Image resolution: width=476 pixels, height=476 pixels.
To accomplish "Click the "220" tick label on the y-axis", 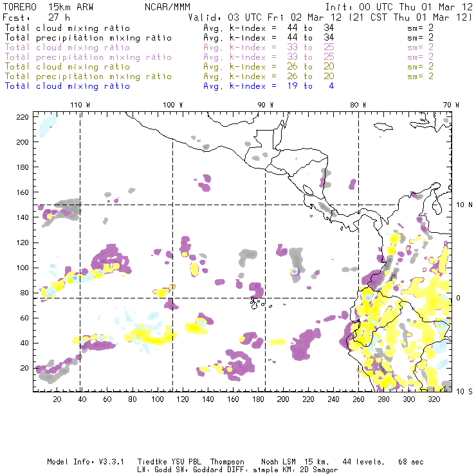I will click(22, 117).
